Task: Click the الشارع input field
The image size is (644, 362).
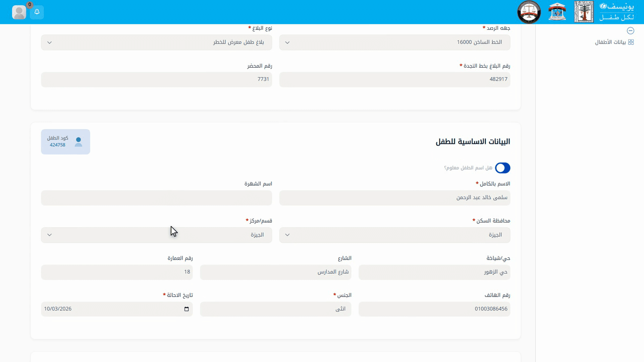Action: (276, 272)
